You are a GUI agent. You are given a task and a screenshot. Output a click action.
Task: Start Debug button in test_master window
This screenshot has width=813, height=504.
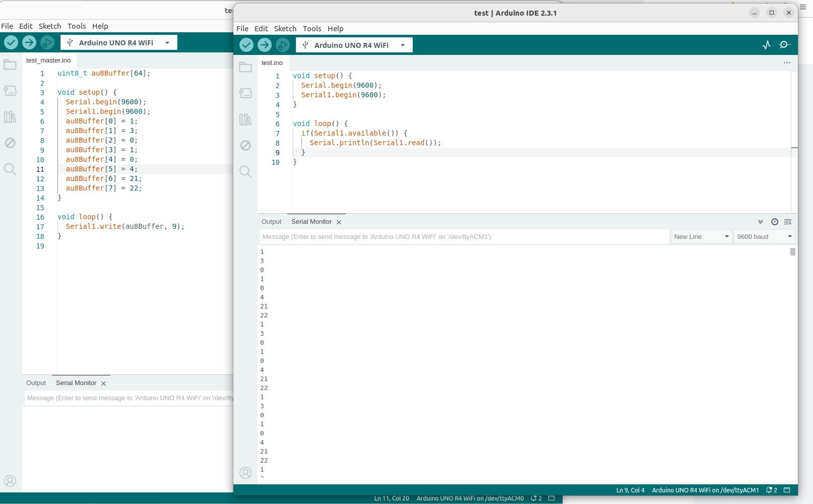click(47, 42)
